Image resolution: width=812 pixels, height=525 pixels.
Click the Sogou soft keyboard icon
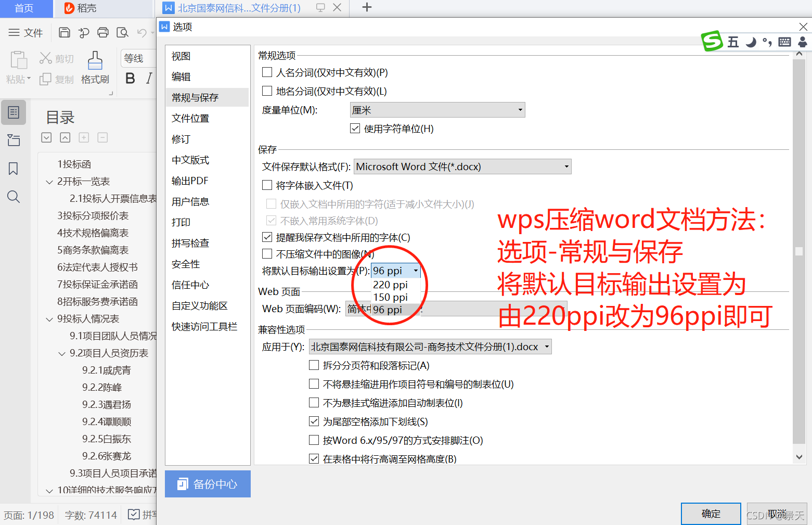(785, 42)
